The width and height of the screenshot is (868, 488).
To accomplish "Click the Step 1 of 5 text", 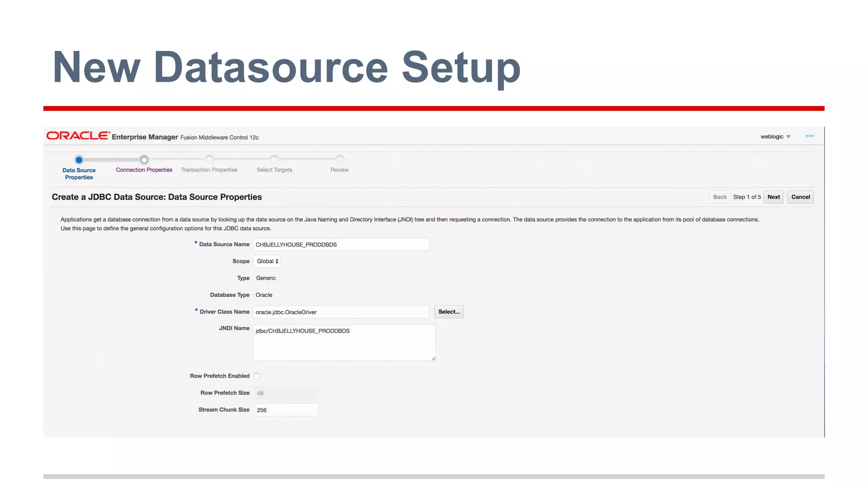I will coord(747,197).
